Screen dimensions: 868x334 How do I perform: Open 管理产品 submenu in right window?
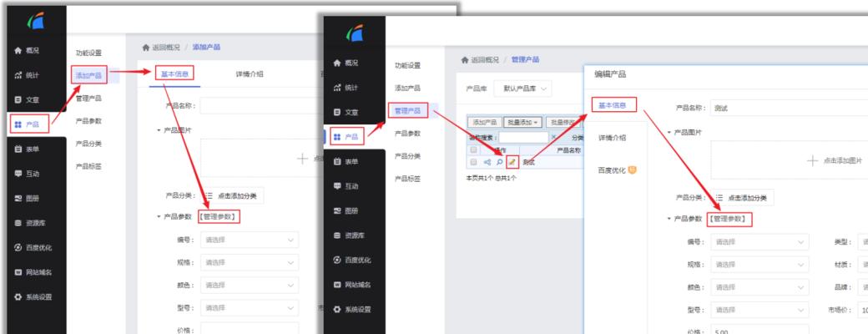pyautogui.click(x=407, y=111)
